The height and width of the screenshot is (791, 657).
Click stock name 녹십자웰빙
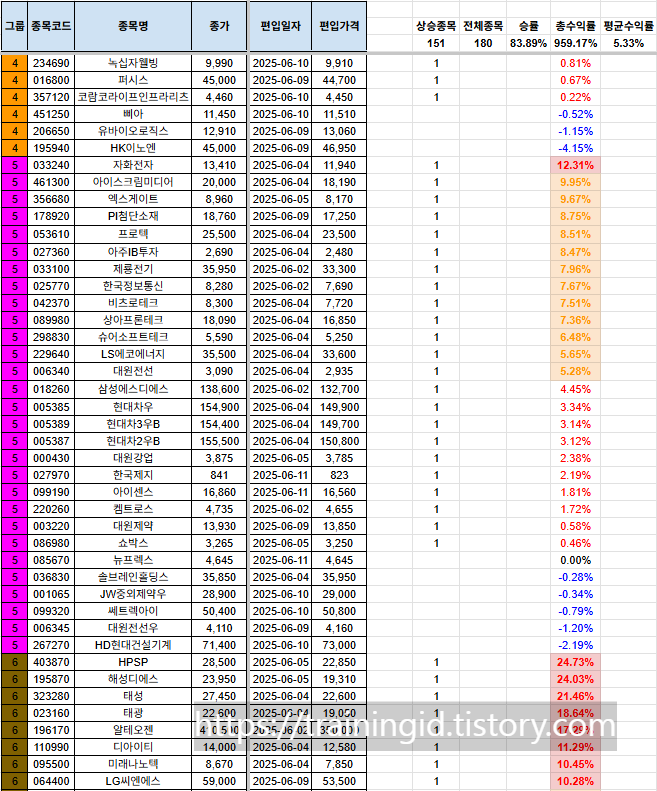click(133, 63)
